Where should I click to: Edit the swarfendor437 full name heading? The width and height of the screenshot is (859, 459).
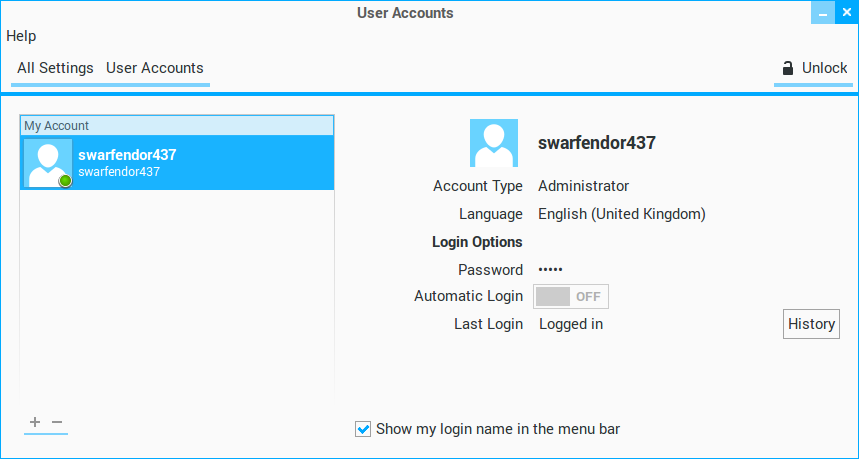point(596,143)
